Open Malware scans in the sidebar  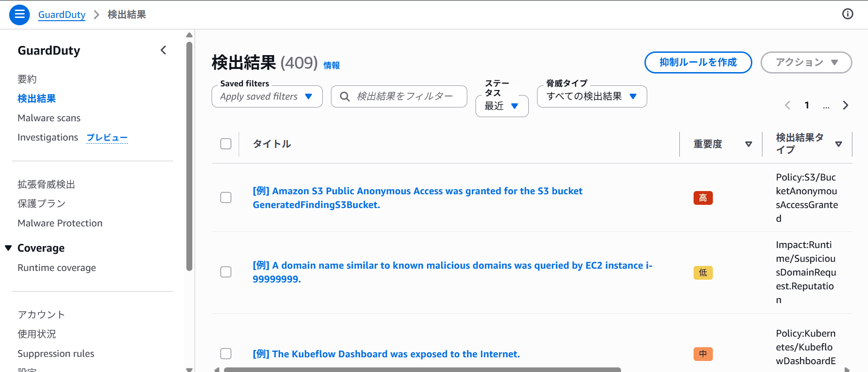pos(49,118)
